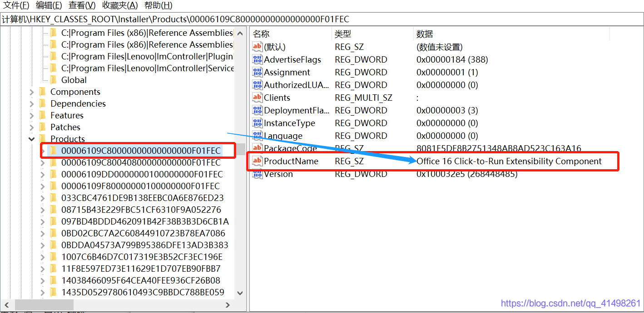The width and height of the screenshot is (644, 313).
Task: Select the Lenovo ImController Service path entry
Action: click(148, 68)
